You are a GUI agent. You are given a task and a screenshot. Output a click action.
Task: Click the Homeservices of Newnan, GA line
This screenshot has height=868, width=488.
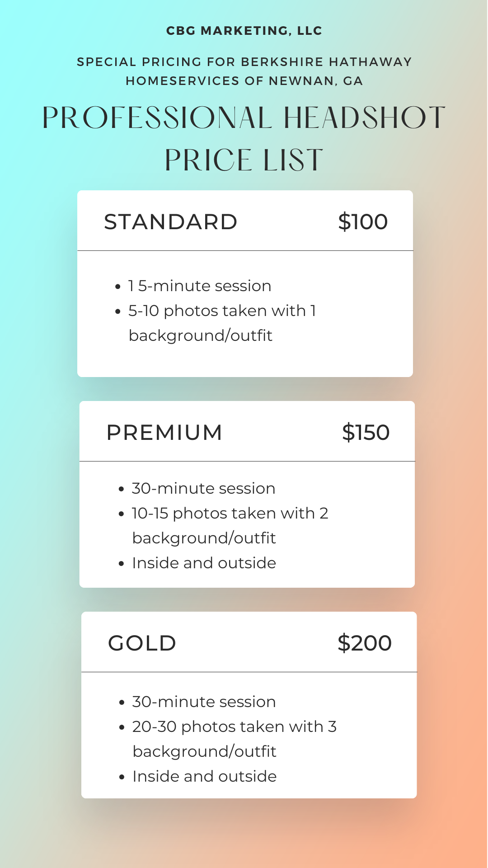click(244, 81)
